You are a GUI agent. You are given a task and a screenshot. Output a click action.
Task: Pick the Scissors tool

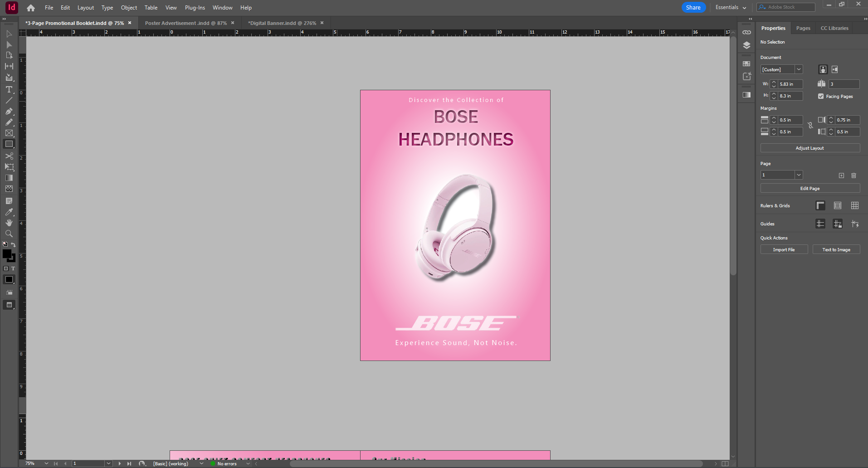9,156
